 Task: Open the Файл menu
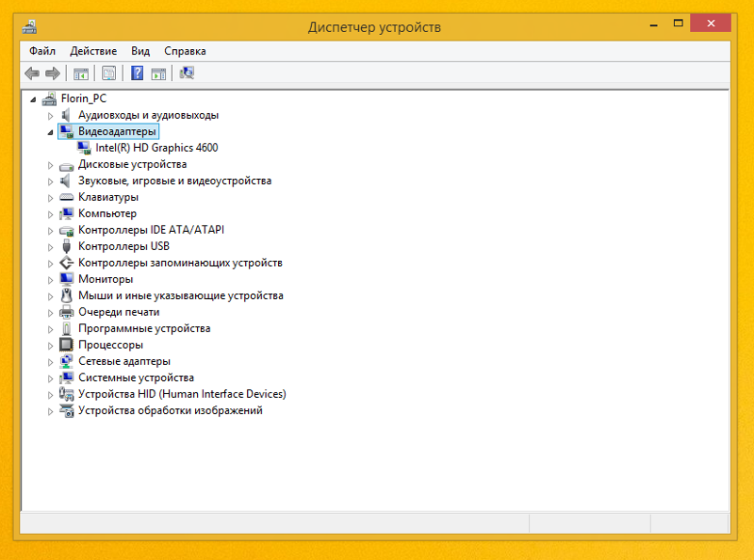click(x=42, y=51)
